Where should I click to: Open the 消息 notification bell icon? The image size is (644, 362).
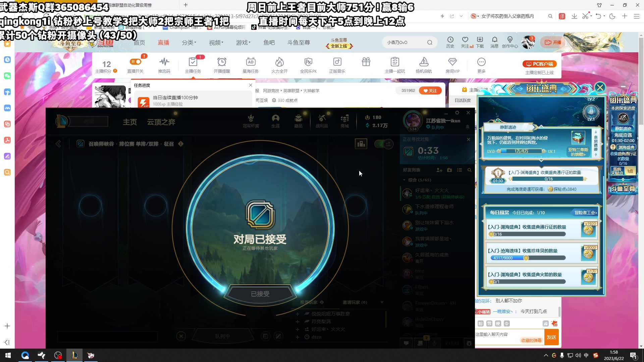(x=494, y=42)
